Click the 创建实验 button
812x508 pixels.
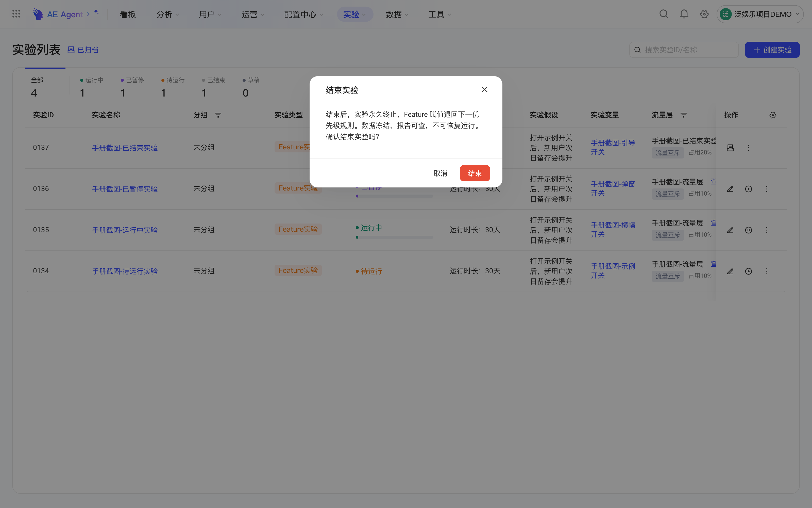pyautogui.click(x=772, y=50)
